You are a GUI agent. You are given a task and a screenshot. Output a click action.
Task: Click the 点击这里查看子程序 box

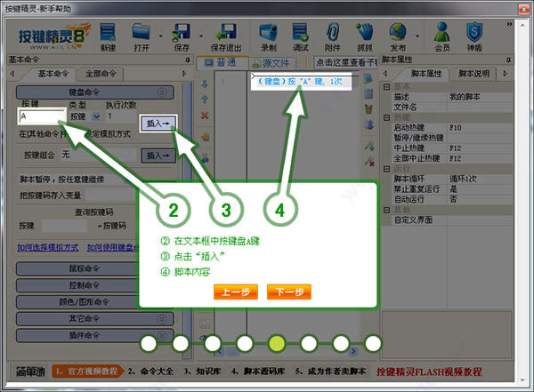coord(345,62)
